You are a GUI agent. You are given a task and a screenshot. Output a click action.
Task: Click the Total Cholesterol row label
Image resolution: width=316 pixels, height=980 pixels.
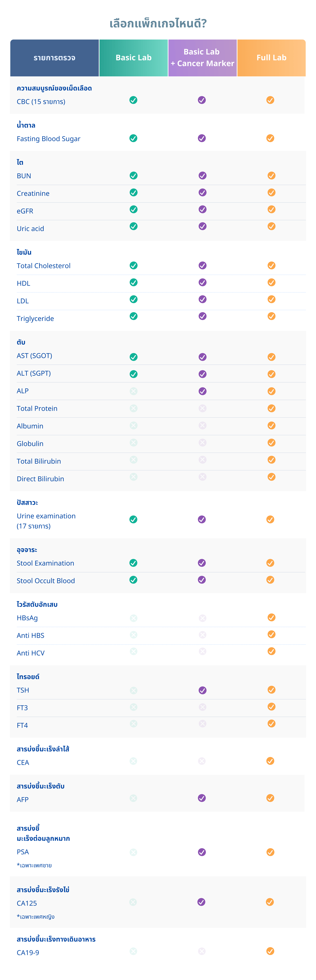coord(44,265)
